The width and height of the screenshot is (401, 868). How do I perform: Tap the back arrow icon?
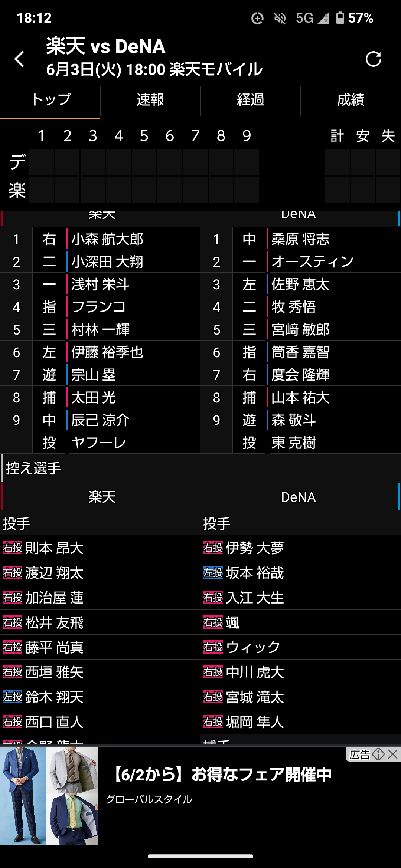click(19, 59)
